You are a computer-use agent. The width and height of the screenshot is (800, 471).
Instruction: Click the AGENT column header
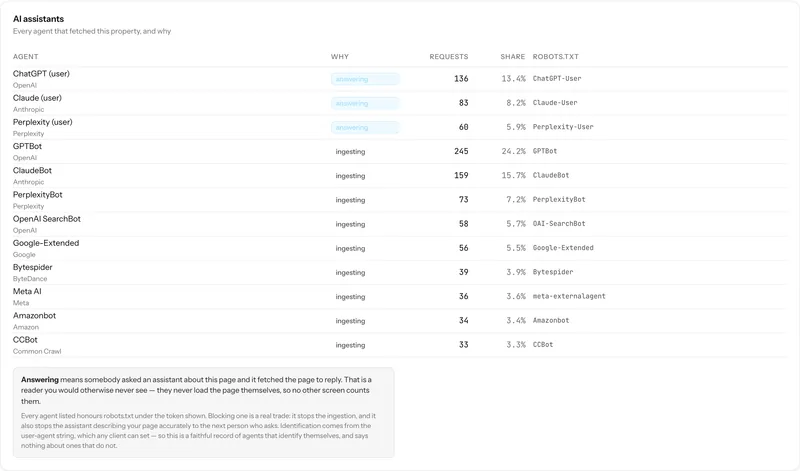pyautogui.click(x=26, y=57)
